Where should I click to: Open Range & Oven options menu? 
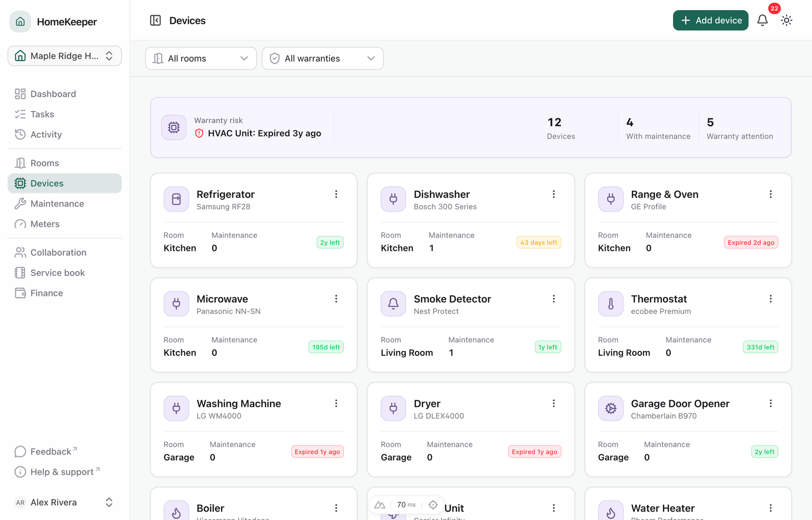771,194
